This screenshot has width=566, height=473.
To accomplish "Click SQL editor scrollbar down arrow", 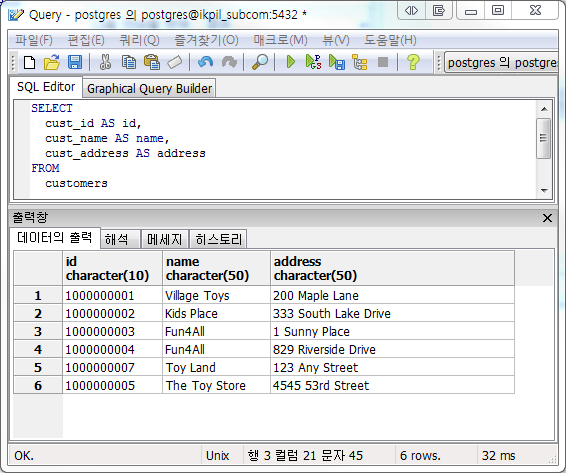I will [x=544, y=191].
